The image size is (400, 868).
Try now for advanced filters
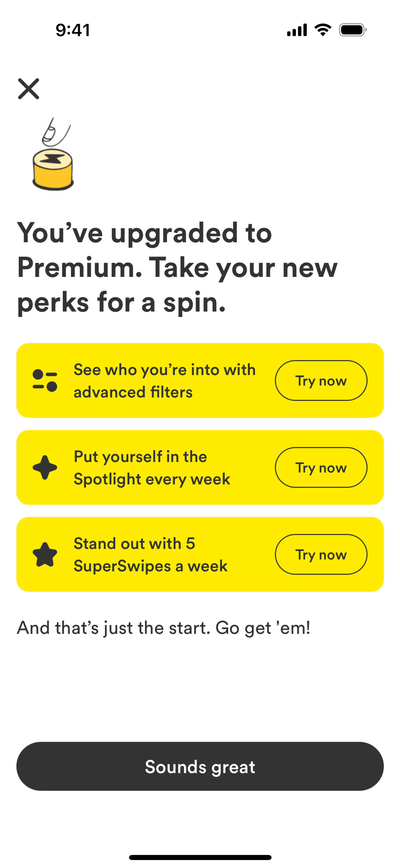[x=321, y=380]
